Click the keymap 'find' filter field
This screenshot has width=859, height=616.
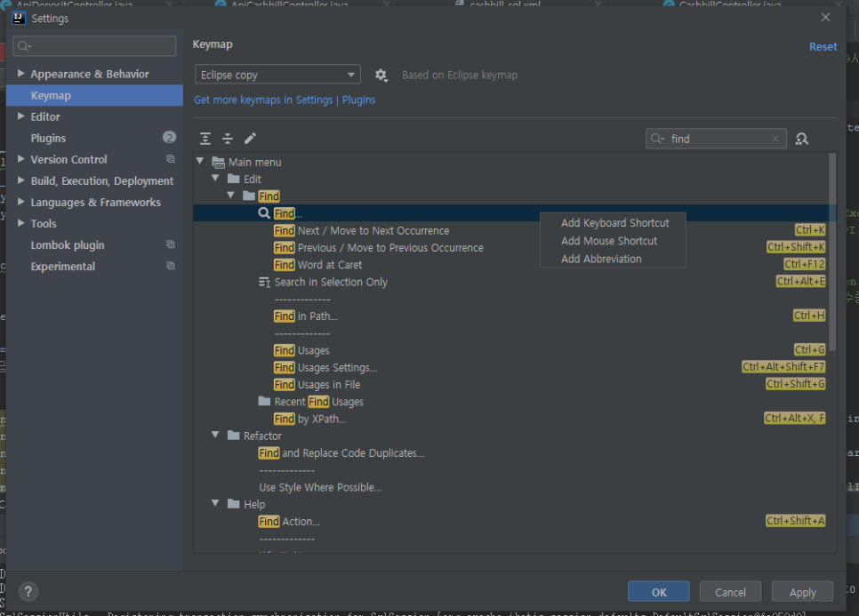pyautogui.click(x=716, y=139)
